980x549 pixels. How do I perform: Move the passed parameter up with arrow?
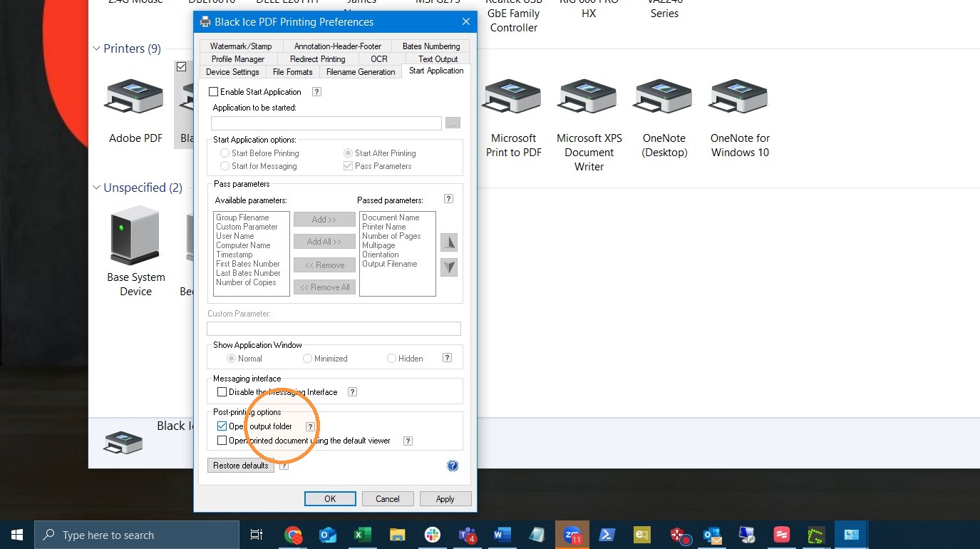[449, 242]
